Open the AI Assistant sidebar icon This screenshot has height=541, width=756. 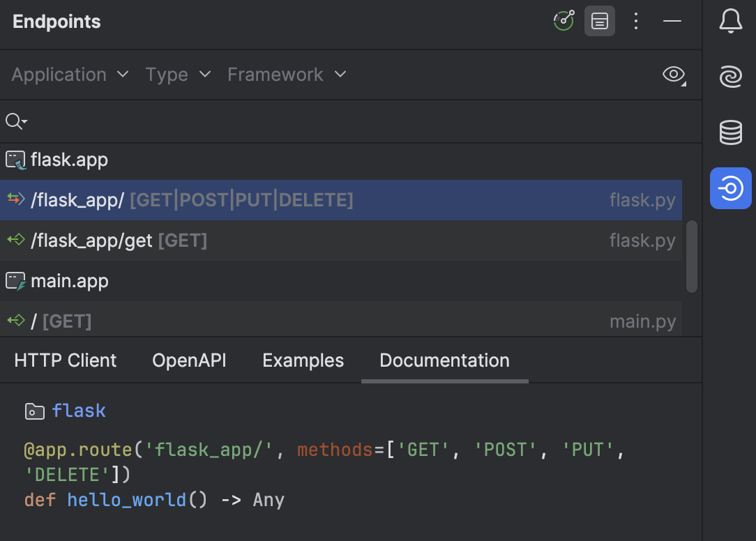(x=730, y=77)
